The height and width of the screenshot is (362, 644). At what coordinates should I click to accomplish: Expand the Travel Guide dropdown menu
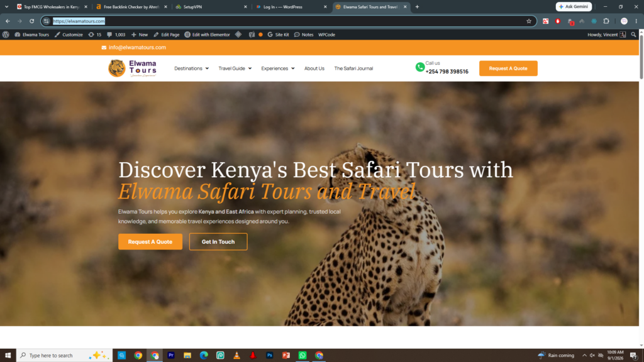235,69
